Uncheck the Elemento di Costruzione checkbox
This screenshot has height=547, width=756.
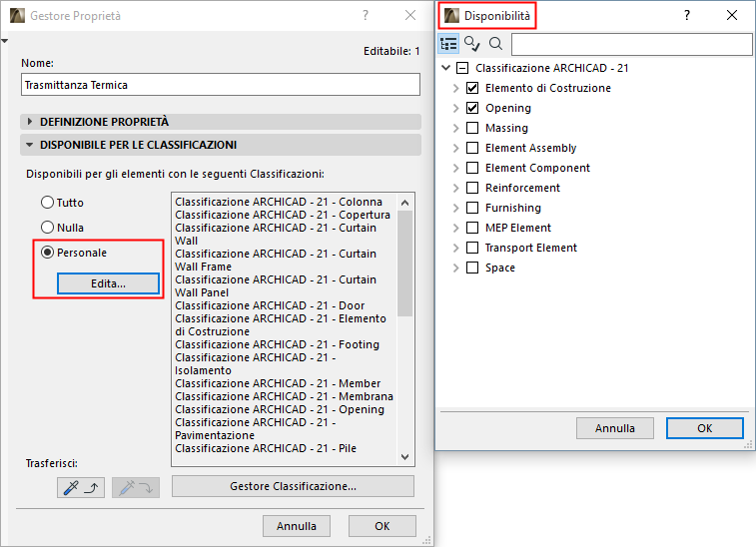pyautogui.click(x=472, y=88)
